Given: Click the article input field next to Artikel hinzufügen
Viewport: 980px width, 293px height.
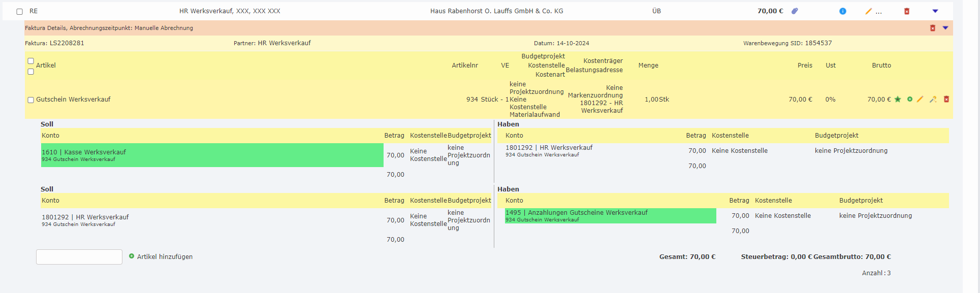Looking at the screenshot, I should (79, 257).
